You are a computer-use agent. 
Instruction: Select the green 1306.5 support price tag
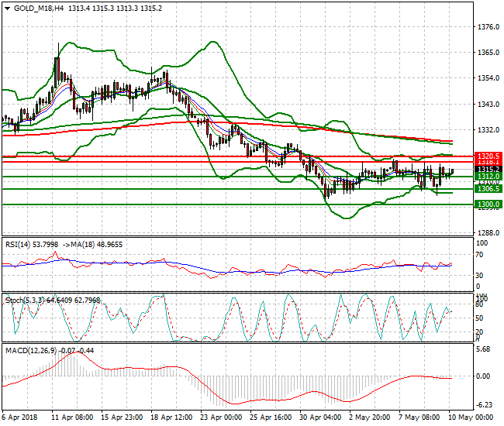coord(487,189)
